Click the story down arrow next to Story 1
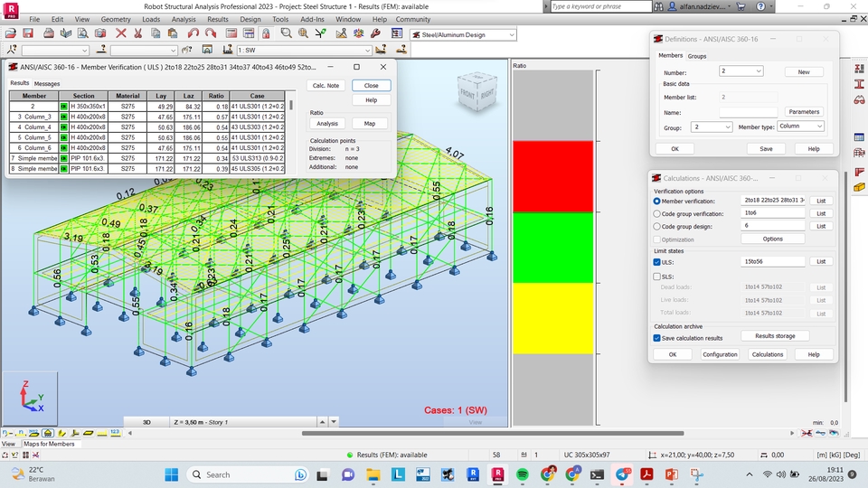Screen dimensions: 868x488 pos(334,422)
